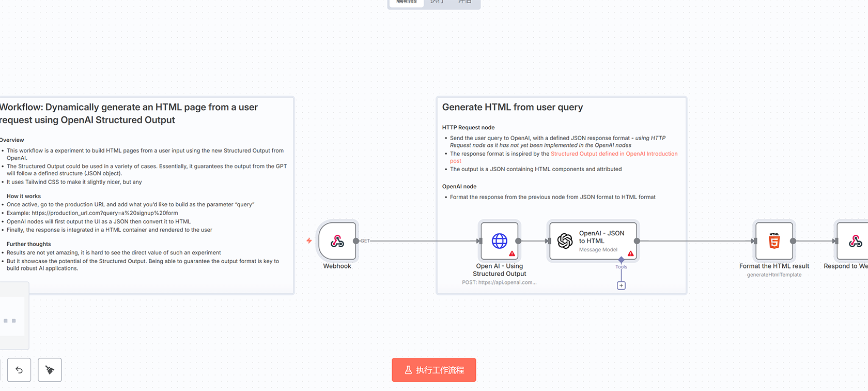Open the OpenAI JSON to HTML node

[593, 241]
